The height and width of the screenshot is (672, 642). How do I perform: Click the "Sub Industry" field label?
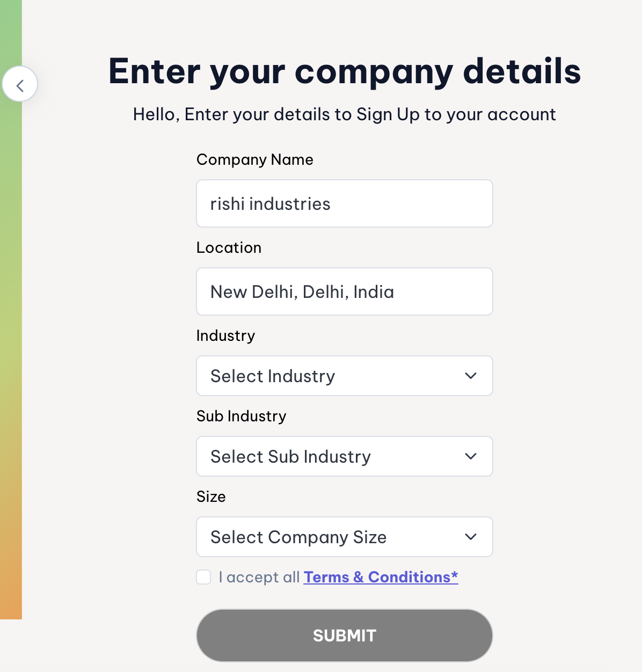pyautogui.click(x=241, y=417)
